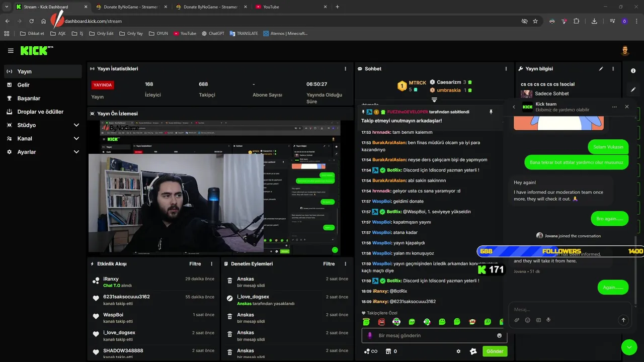The width and height of the screenshot is (644, 362).
Task: Open a new browser tab
Action: (x=337, y=7)
